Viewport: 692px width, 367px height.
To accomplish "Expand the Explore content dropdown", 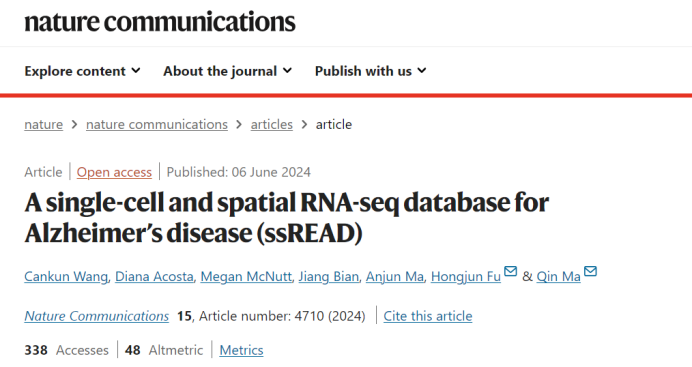I will click(83, 71).
